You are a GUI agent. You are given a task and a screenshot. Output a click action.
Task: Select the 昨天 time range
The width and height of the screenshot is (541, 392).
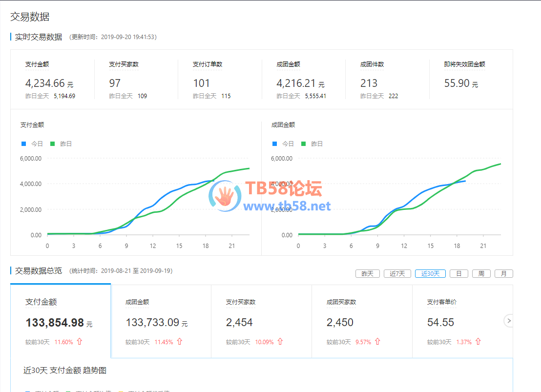point(367,273)
